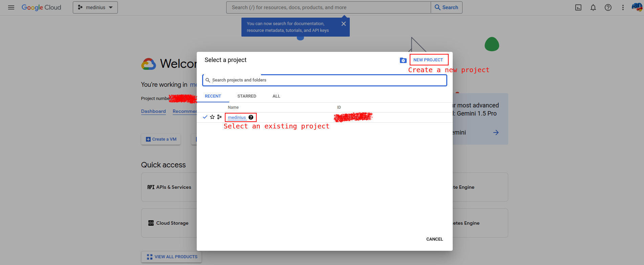Select the RECENT tab

[x=213, y=96]
